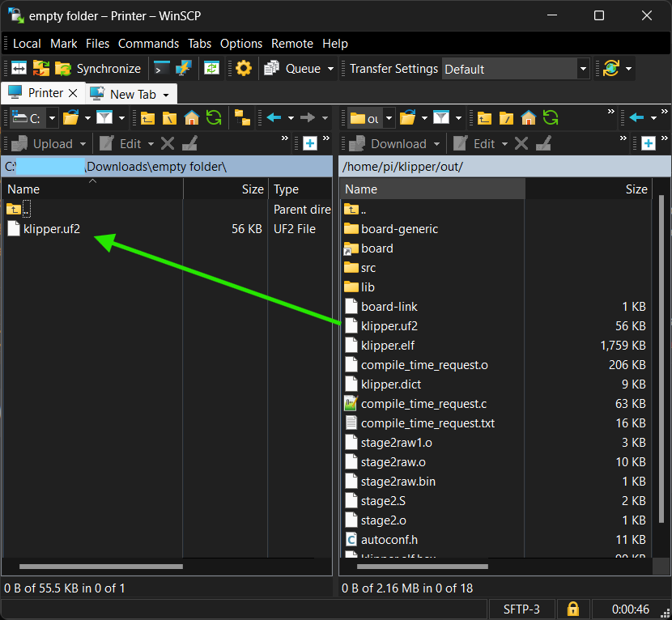Click the local panel Delete X icon

pos(168,143)
